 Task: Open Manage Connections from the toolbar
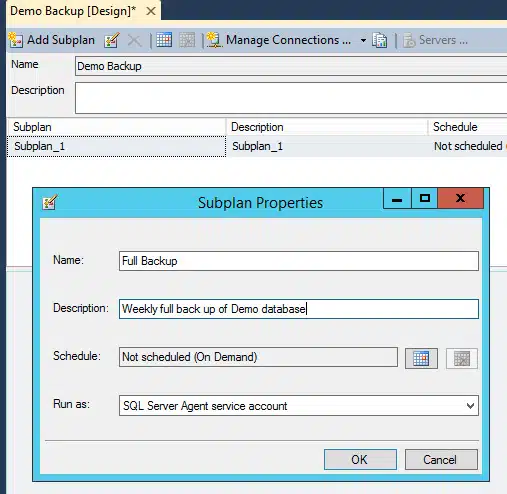tap(279, 40)
